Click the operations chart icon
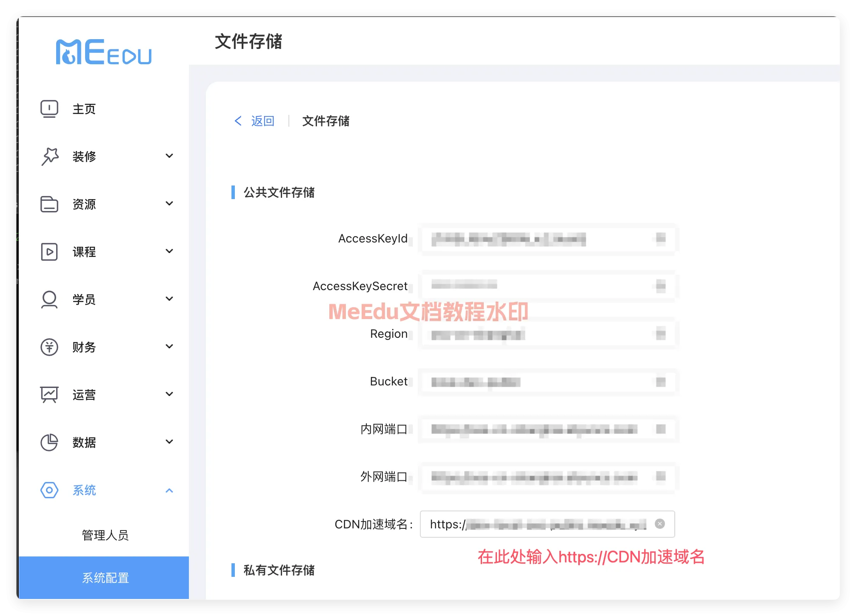Screen dimensions: 856x616 [x=49, y=395]
